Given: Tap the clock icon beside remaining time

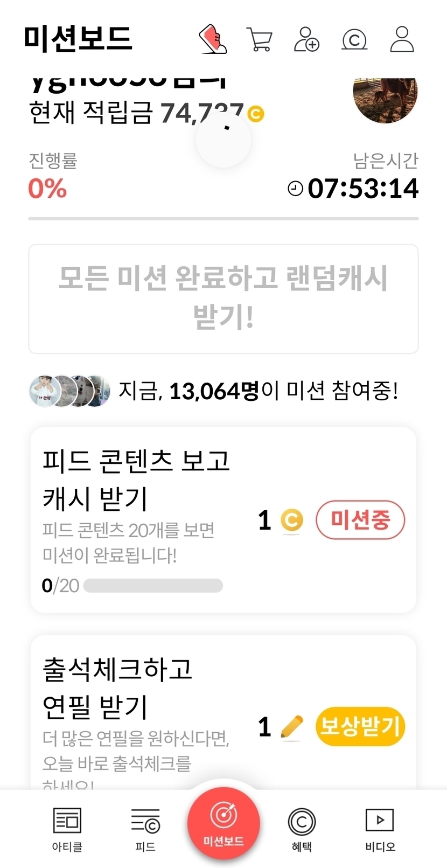Looking at the screenshot, I should coord(295,189).
